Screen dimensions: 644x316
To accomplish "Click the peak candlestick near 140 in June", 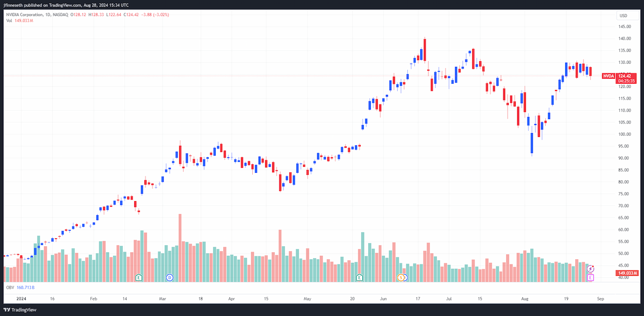I will (x=424, y=50).
